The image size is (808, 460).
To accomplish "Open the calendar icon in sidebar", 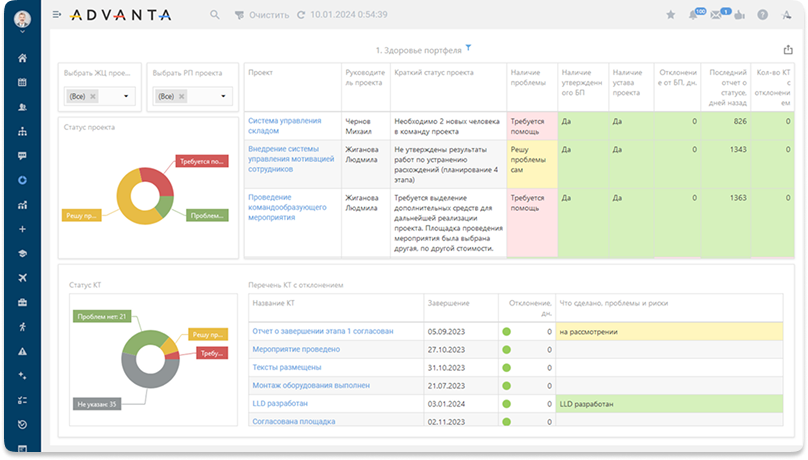I will pyautogui.click(x=22, y=82).
